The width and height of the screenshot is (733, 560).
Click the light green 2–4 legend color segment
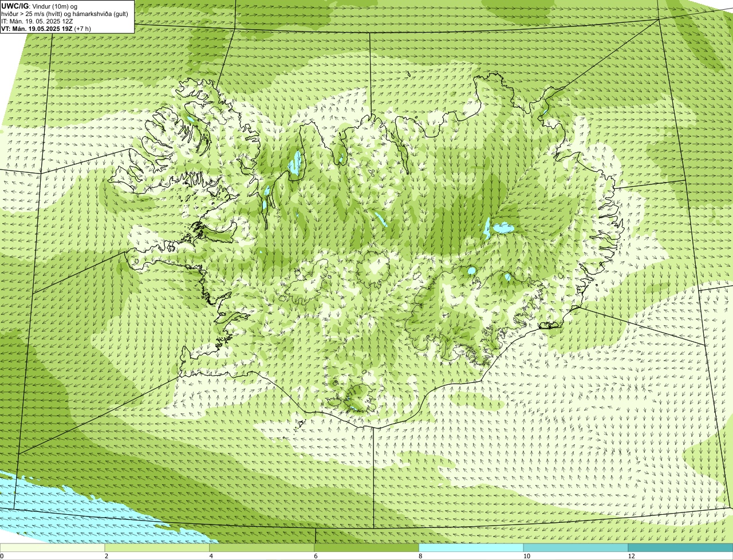[158, 547]
